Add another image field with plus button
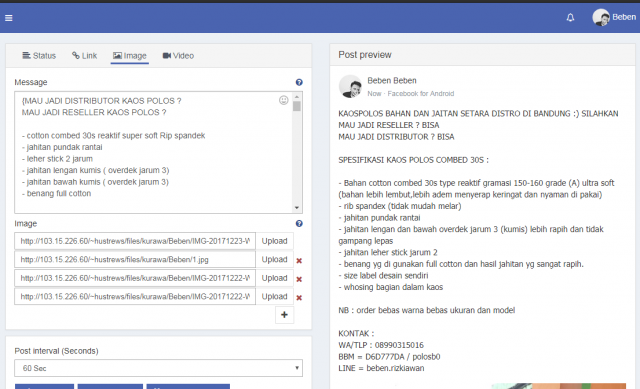Screen dimensions: 640x389 pyautogui.click(x=284, y=315)
